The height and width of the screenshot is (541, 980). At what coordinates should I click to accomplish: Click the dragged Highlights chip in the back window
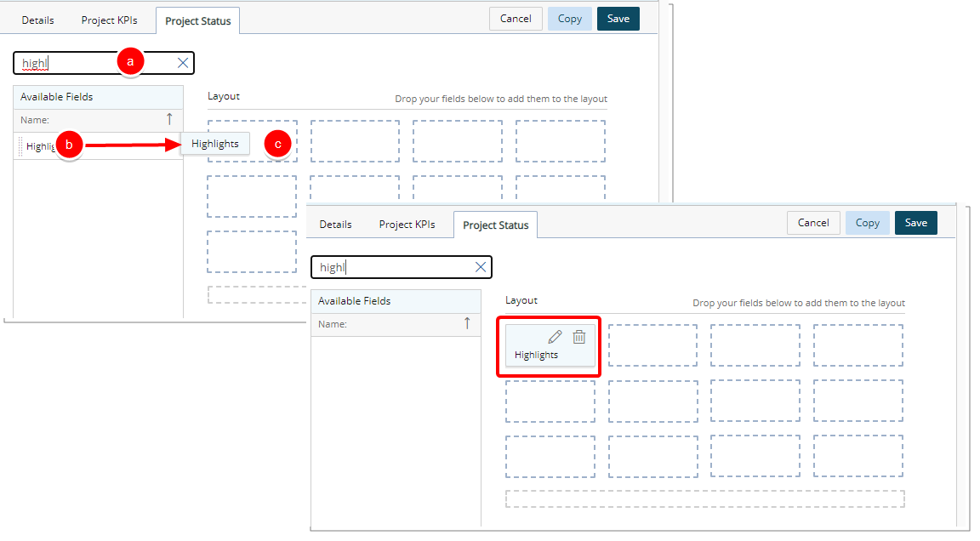[215, 144]
